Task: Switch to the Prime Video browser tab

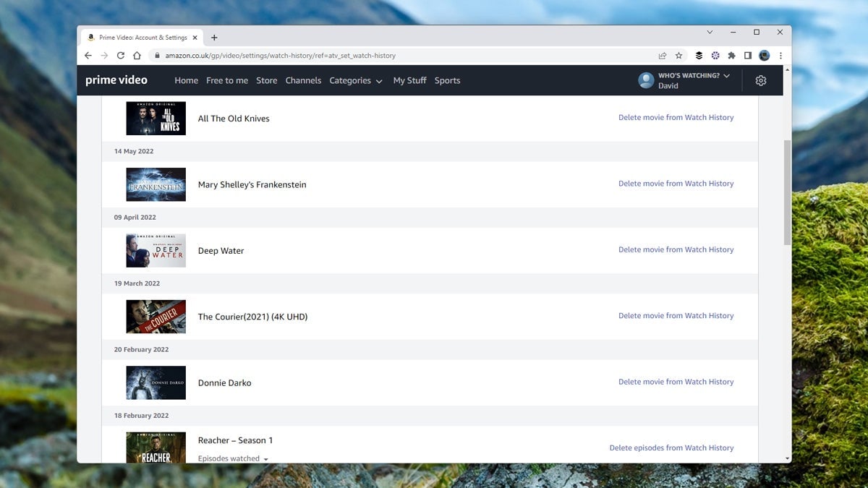Action: tap(141, 37)
